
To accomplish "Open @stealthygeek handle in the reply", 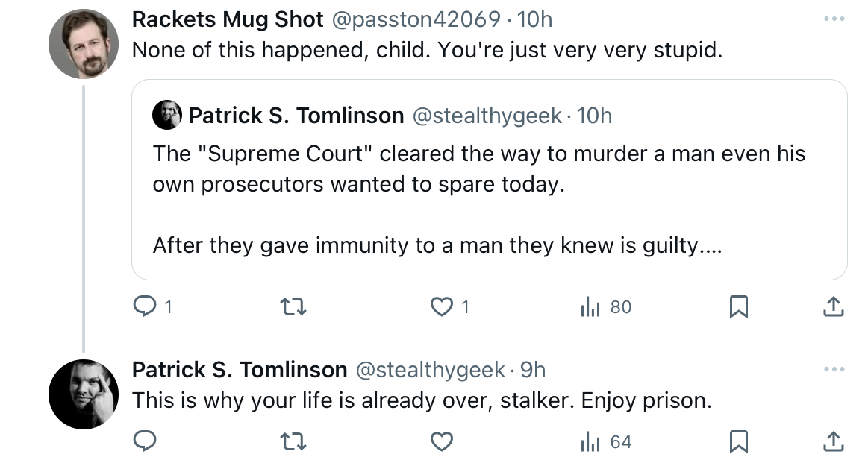I will click(x=430, y=369).
